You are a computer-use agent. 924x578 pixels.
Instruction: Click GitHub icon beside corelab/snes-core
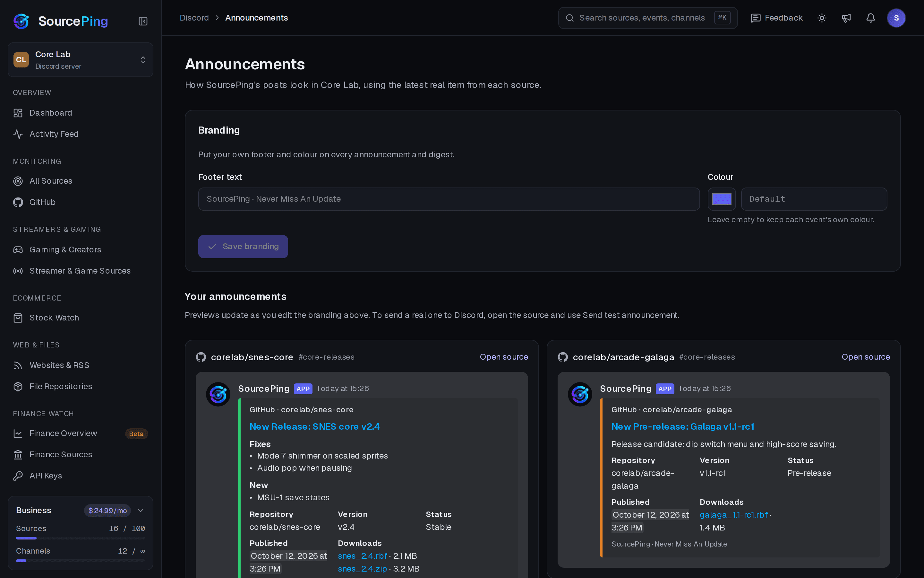(x=201, y=357)
